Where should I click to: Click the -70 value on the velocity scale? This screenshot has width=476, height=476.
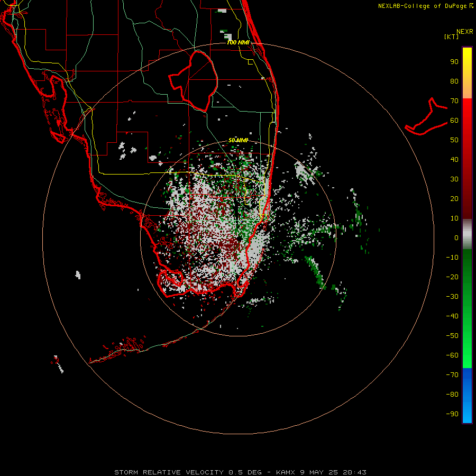452,375
